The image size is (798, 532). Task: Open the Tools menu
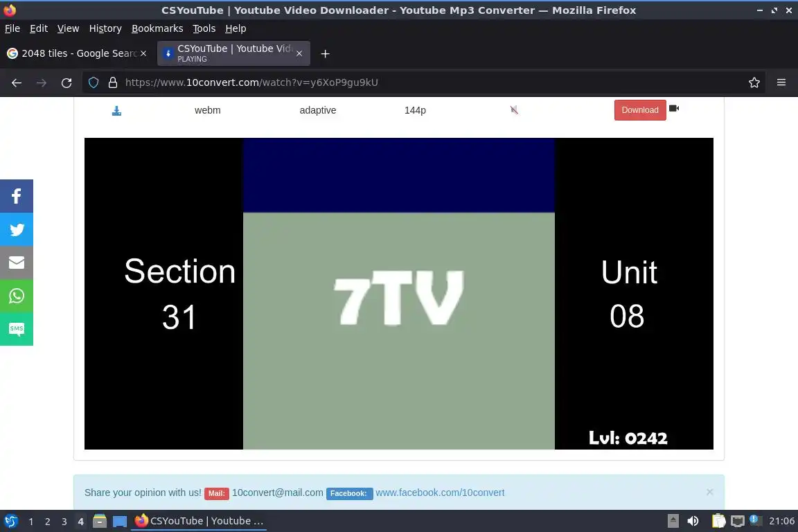pyautogui.click(x=204, y=28)
